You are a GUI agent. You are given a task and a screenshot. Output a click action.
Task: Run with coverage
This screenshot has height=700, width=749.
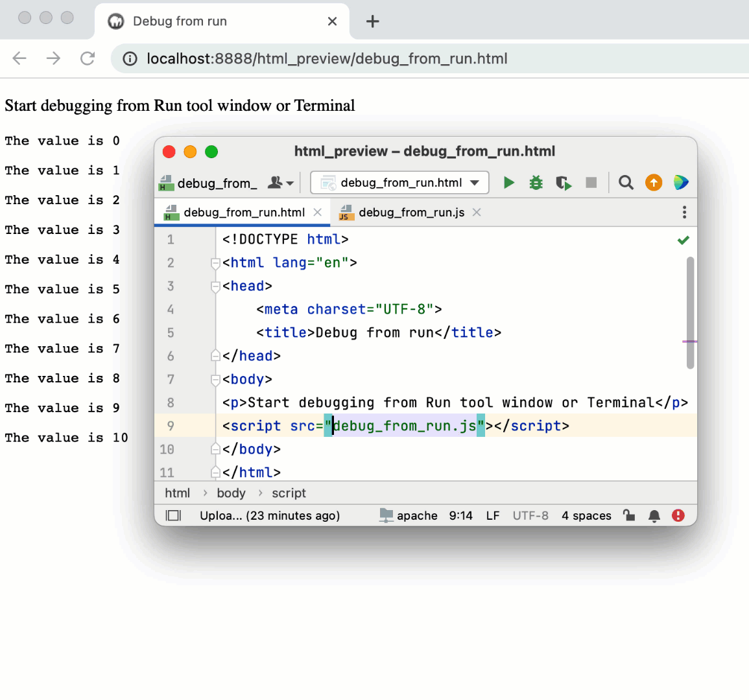click(563, 182)
